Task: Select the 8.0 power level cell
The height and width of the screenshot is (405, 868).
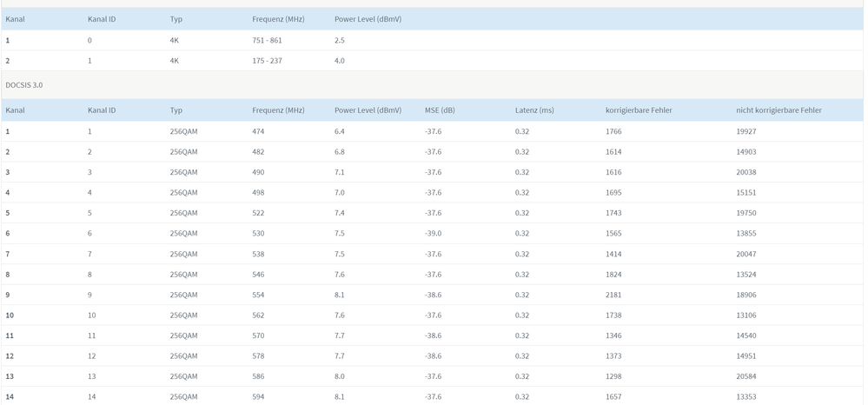Action: (x=340, y=376)
